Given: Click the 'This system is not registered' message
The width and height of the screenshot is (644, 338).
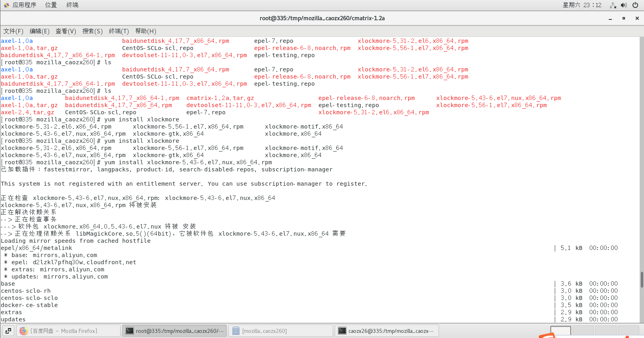Looking at the screenshot, I should click(184, 184).
